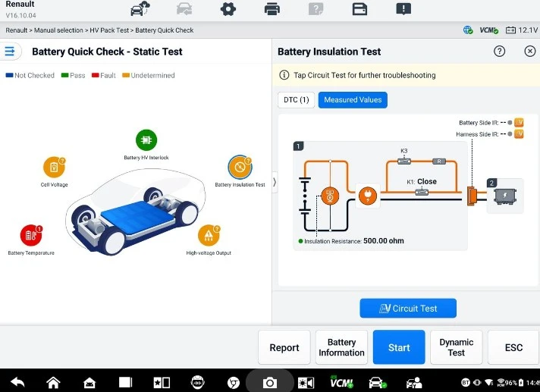The height and width of the screenshot is (392, 540).
Task: Switch to the DTC (1) tab
Action: pos(297,100)
